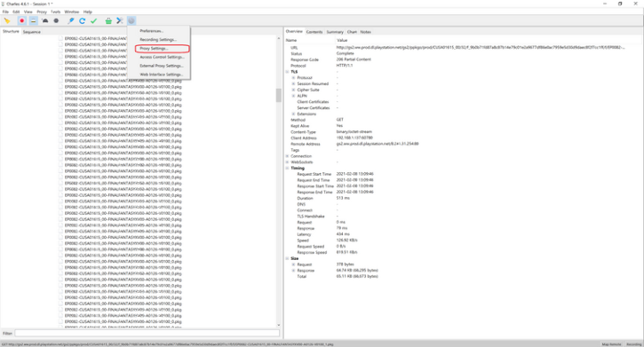Expand the Cipher Suite row
This screenshot has width=644, height=347.
(293, 90)
